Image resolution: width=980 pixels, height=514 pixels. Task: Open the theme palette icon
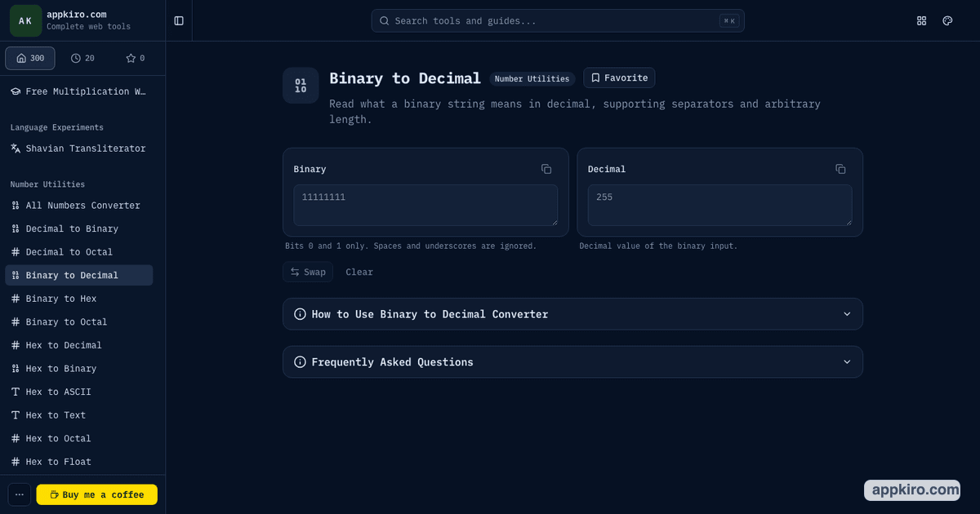(947, 20)
